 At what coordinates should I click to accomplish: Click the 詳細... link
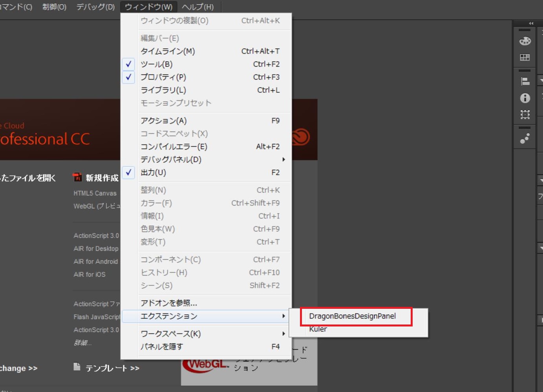click(82, 343)
